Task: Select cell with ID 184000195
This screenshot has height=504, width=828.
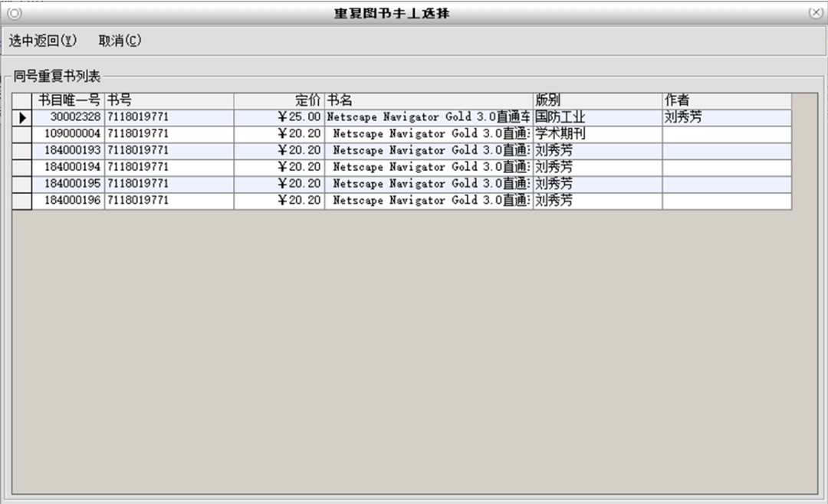Action: [69, 184]
